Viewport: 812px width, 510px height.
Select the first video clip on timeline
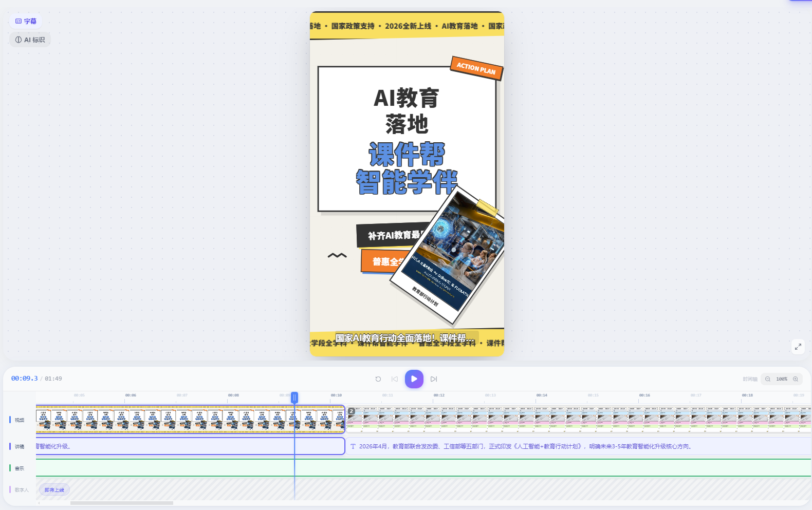(x=190, y=419)
